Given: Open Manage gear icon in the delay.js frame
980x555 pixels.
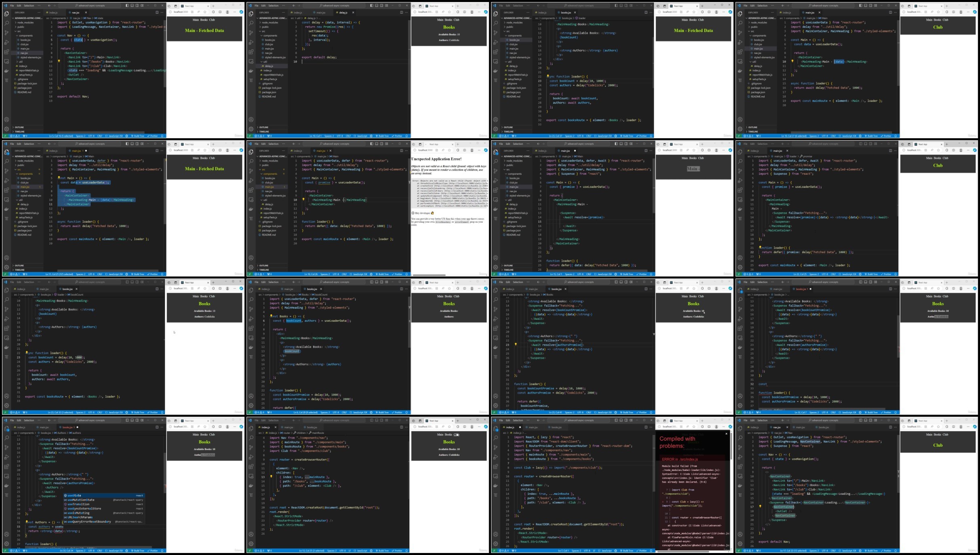Looking at the screenshot, I should click(251, 129).
